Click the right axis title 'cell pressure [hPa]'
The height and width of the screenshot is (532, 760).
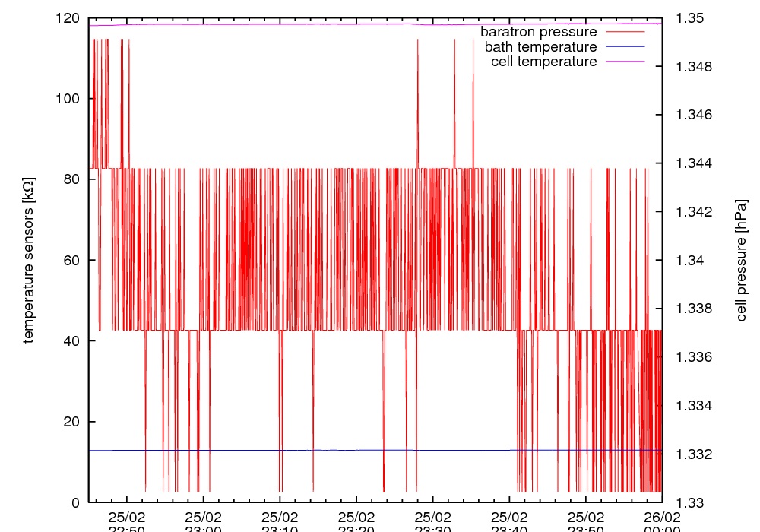click(742, 260)
